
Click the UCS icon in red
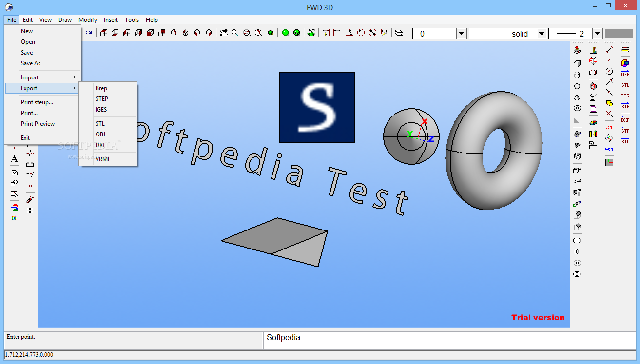(609, 127)
